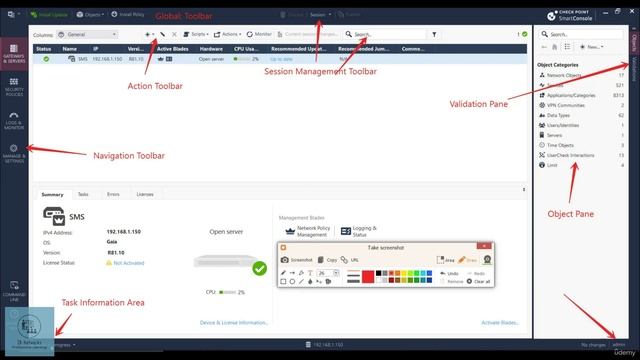Pick the black color swatch
640x360 pixels.
tap(379, 273)
